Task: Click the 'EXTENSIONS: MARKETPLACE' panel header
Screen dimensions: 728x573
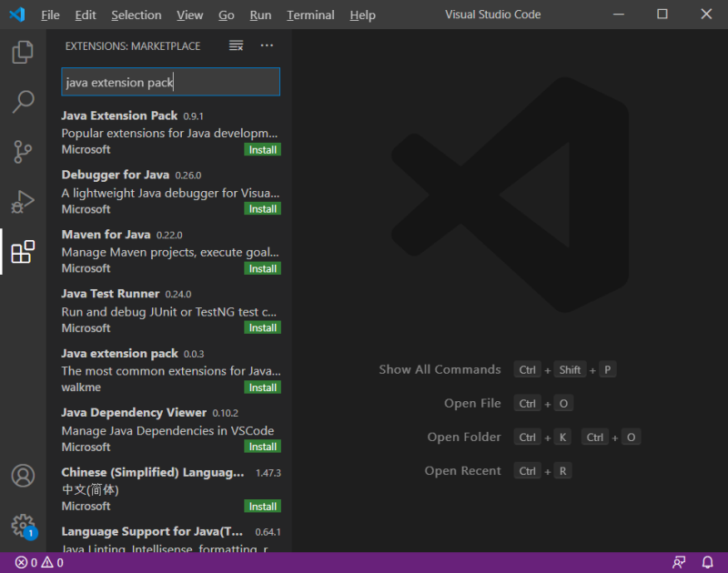Action: pyautogui.click(x=133, y=46)
